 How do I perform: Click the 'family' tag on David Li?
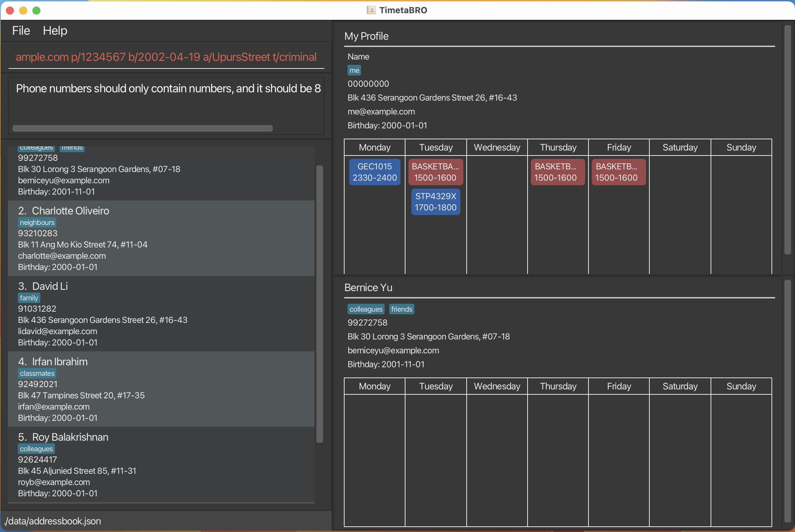click(29, 298)
